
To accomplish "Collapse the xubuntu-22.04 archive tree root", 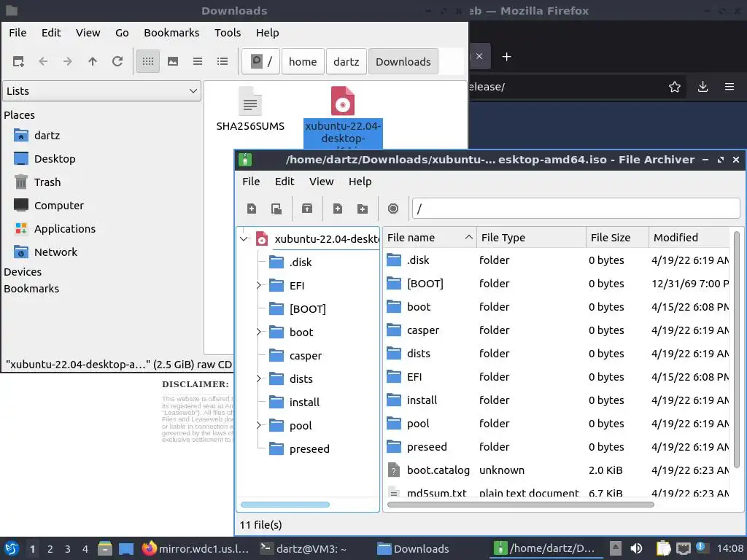I will pyautogui.click(x=244, y=238).
